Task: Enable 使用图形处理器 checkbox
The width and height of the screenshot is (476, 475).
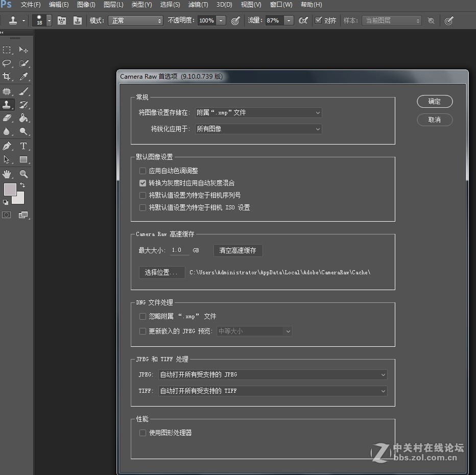Action: tap(142, 433)
